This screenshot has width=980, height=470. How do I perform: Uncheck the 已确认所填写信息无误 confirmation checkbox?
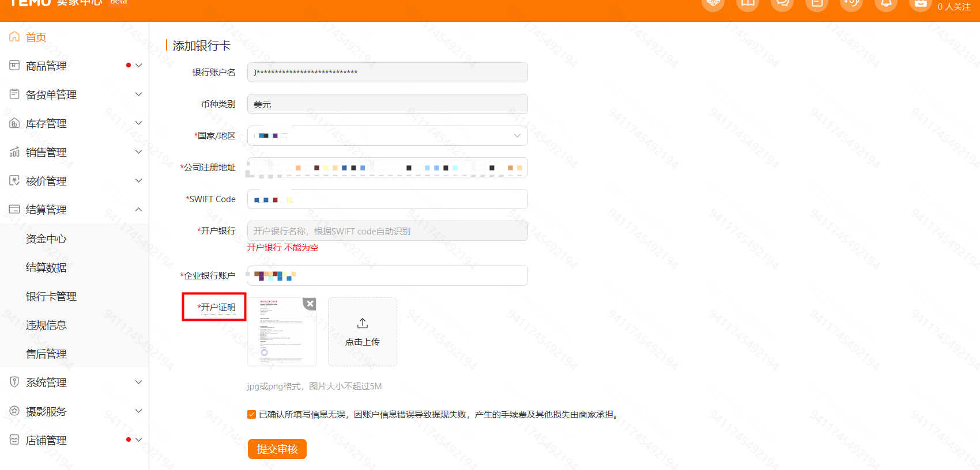252,415
